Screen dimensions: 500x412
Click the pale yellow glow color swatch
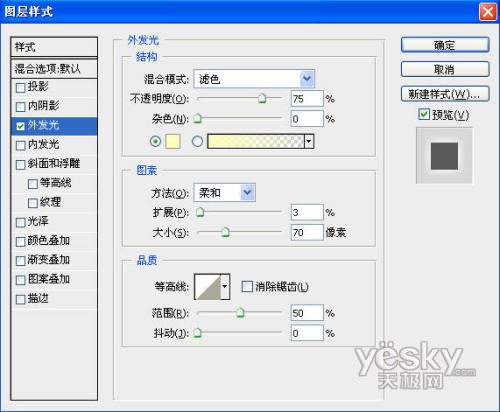[x=173, y=141]
